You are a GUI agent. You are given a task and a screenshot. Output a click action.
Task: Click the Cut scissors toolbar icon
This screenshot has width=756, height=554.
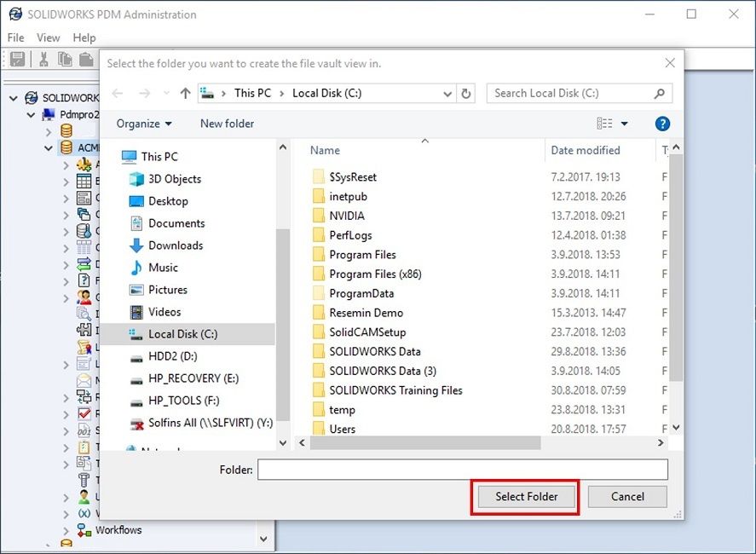43,59
